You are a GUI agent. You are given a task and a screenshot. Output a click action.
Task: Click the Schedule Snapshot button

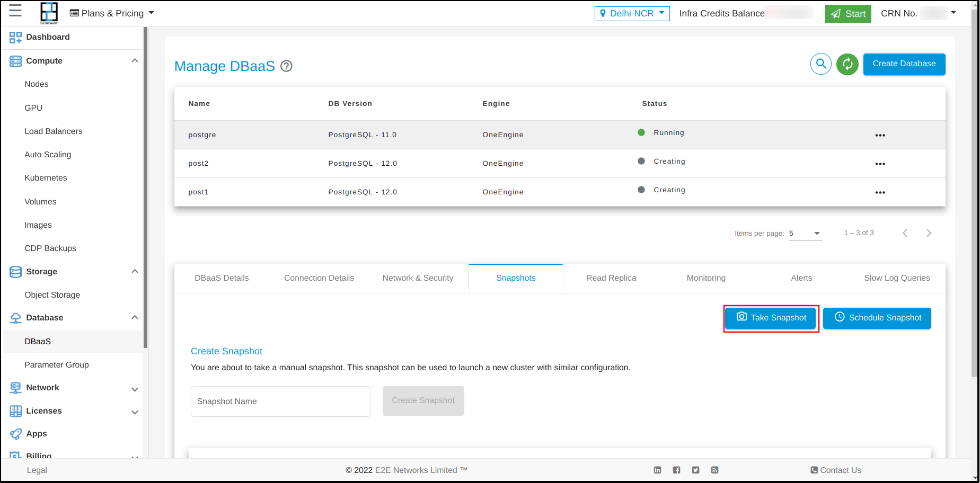[x=877, y=318]
